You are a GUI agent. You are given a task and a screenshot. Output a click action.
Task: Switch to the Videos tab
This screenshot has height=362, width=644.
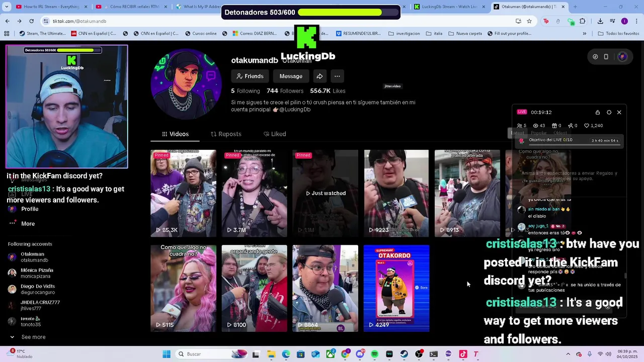175,134
